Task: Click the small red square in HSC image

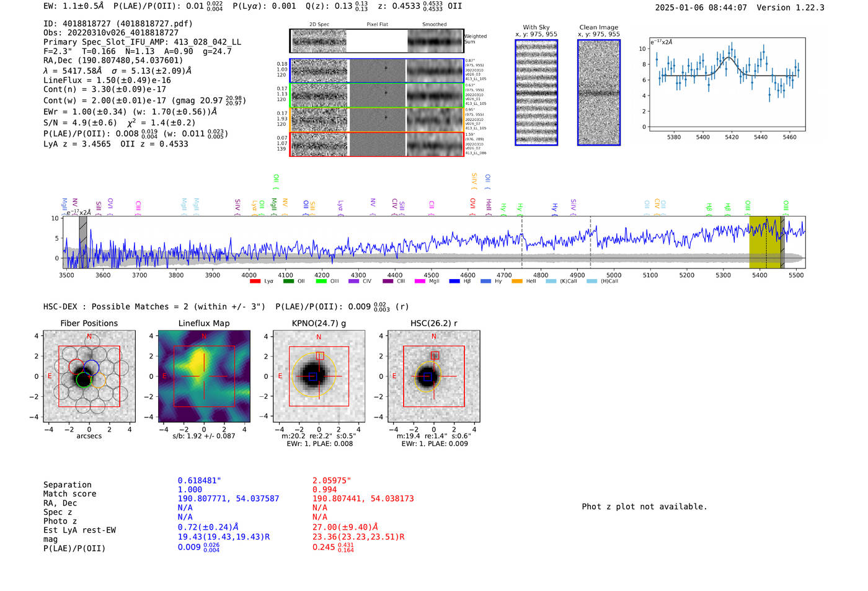Action: click(435, 356)
